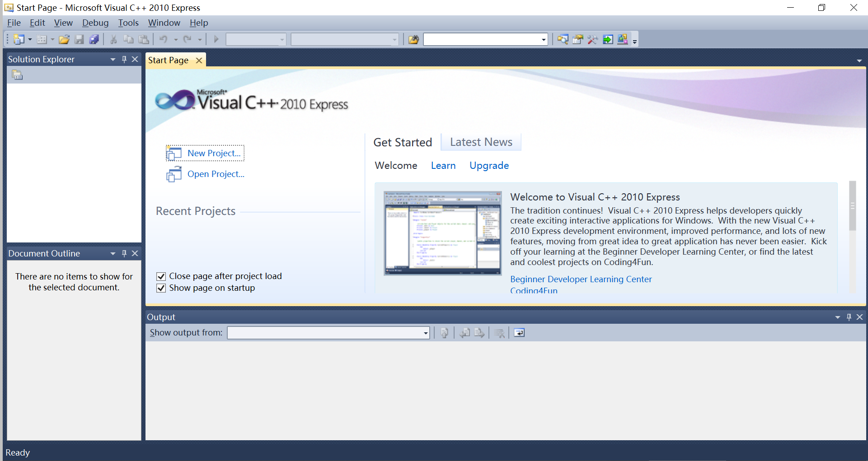
Task: Select the Start Page document tab
Action: [169, 60]
